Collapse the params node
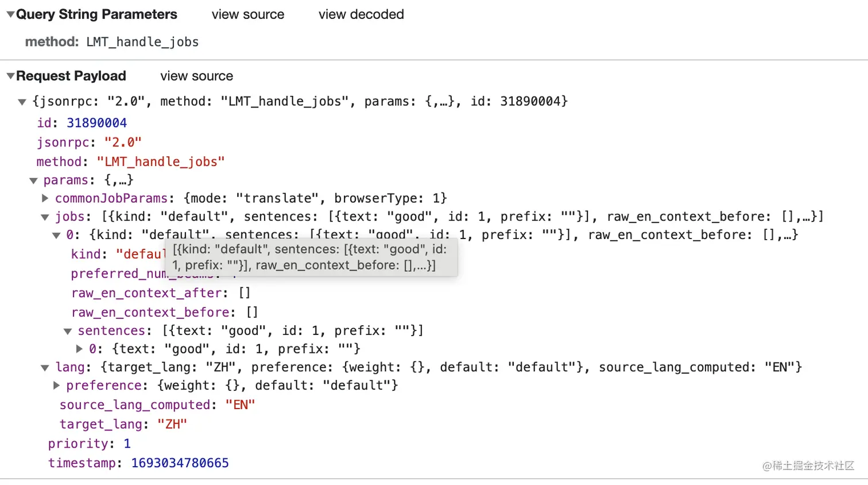The image size is (868, 485). 33,180
